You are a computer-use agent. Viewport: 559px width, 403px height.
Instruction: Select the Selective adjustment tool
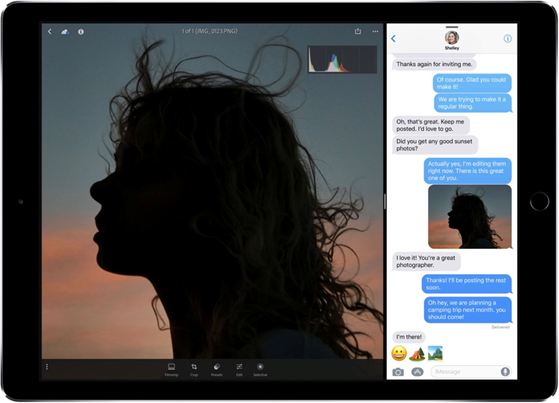tap(260, 369)
